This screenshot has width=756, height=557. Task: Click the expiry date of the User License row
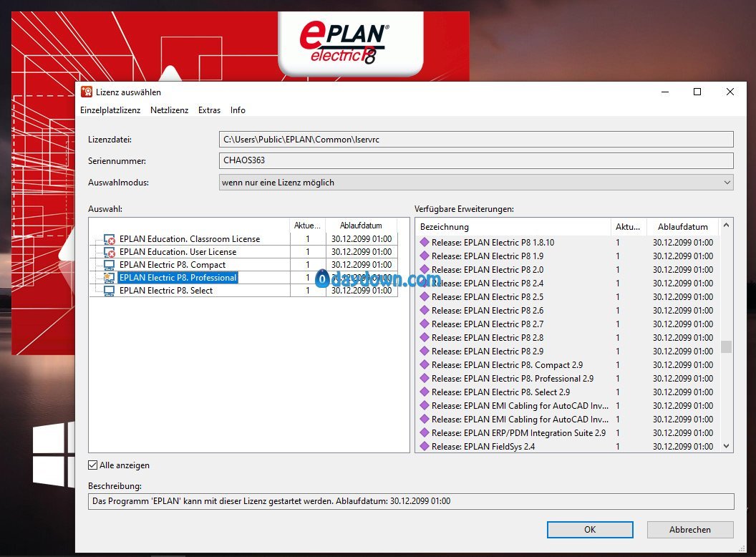[361, 252]
